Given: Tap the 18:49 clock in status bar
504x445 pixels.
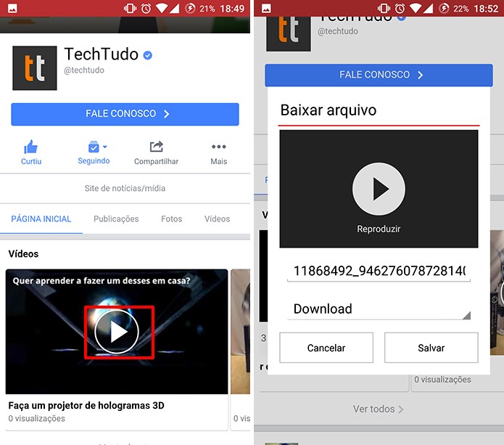Looking at the screenshot, I should tap(232, 9).
